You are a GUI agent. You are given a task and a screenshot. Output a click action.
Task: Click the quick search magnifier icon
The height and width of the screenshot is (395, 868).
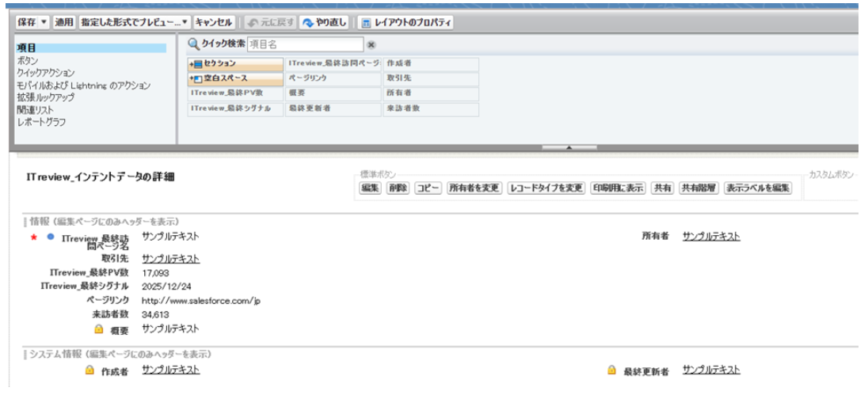point(193,44)
